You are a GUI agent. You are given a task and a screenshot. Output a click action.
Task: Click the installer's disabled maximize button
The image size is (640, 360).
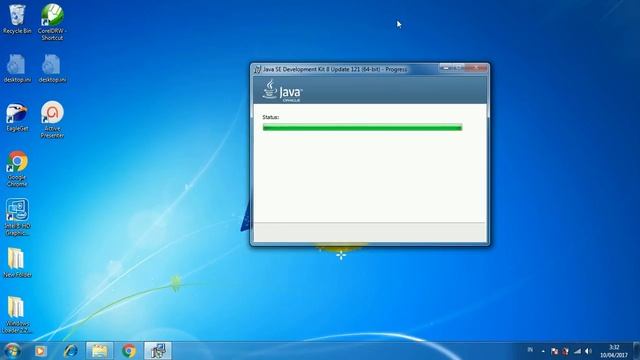coord(458,68)
